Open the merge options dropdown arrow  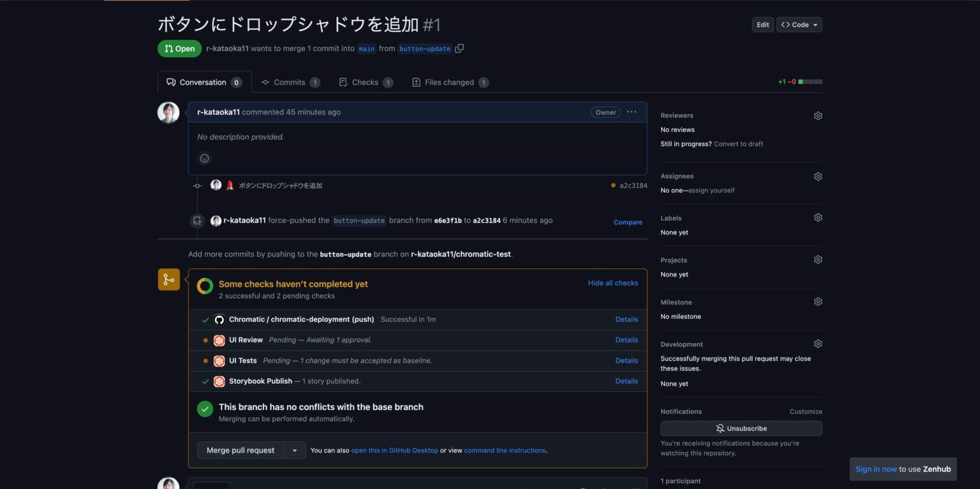(294, 450)
